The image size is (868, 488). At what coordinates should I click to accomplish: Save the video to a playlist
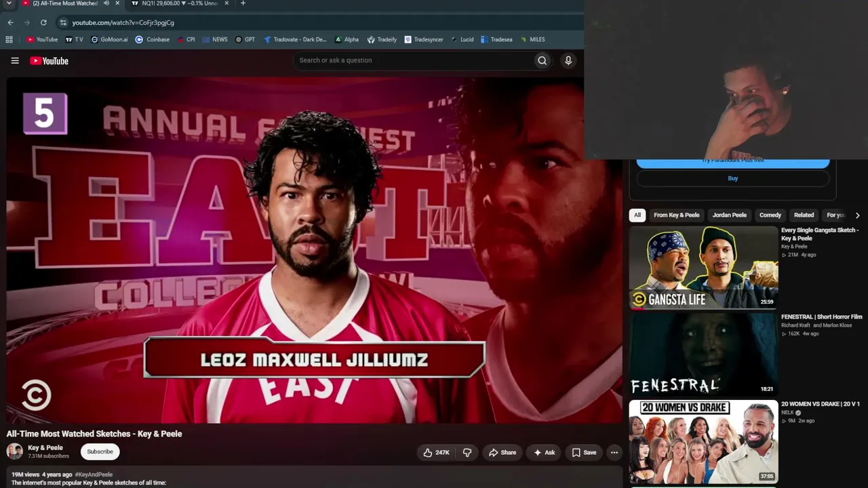[x=584, y=452]
